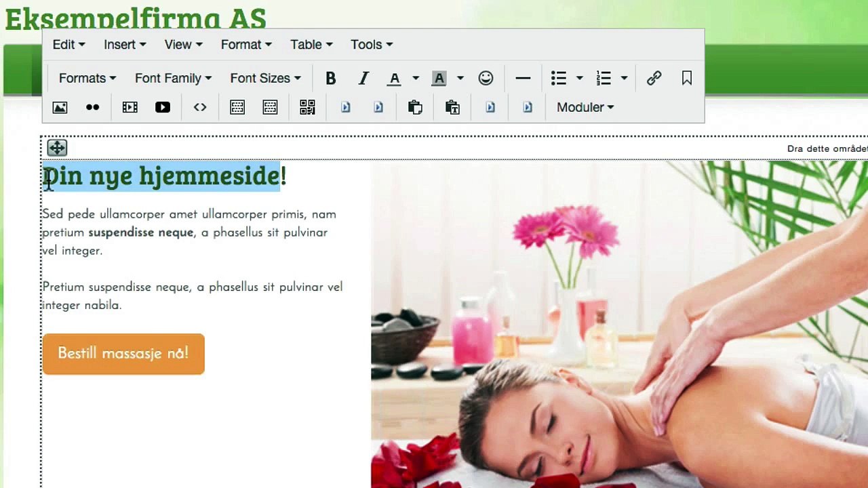Viewport: 868px width, 488px height.
Task: Click the "Eksempelfirma AS" site title
Action: [x=135, y=17]
